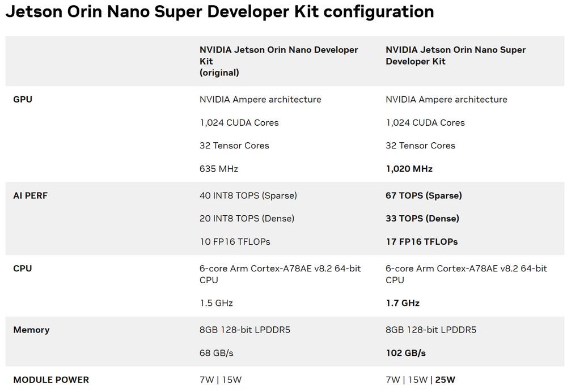Viewport: 567px width, 392px height.
Task: Click the MODULE POWER row label
Action: coord(51,380)
